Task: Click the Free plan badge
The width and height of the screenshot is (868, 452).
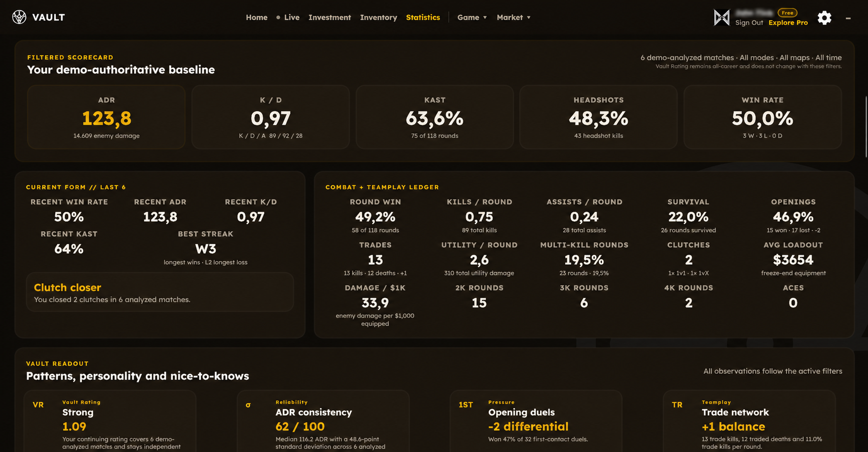Action: point(788,12)
